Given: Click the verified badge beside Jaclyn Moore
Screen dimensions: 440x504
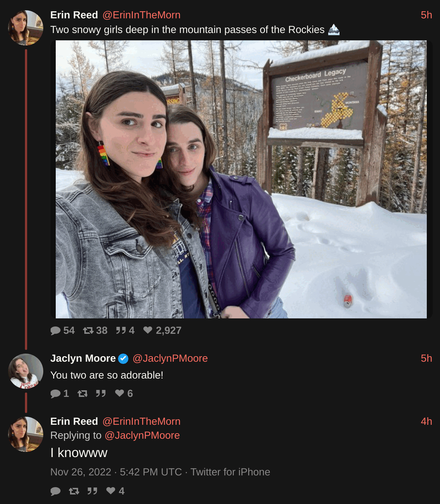Looking at the screenshot, I should 124,358.
